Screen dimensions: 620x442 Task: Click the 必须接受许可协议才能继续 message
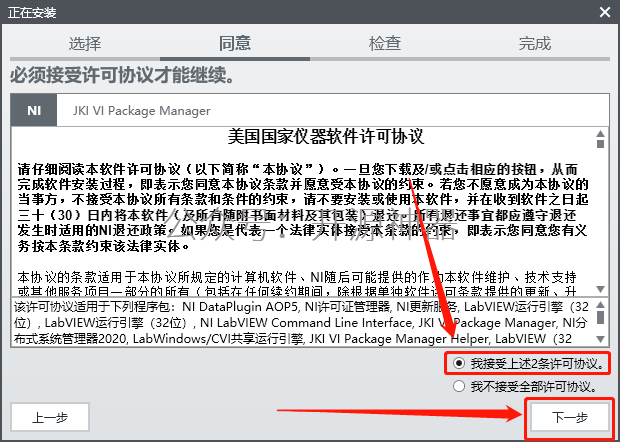pyautogui.click(x=122, y=75)
